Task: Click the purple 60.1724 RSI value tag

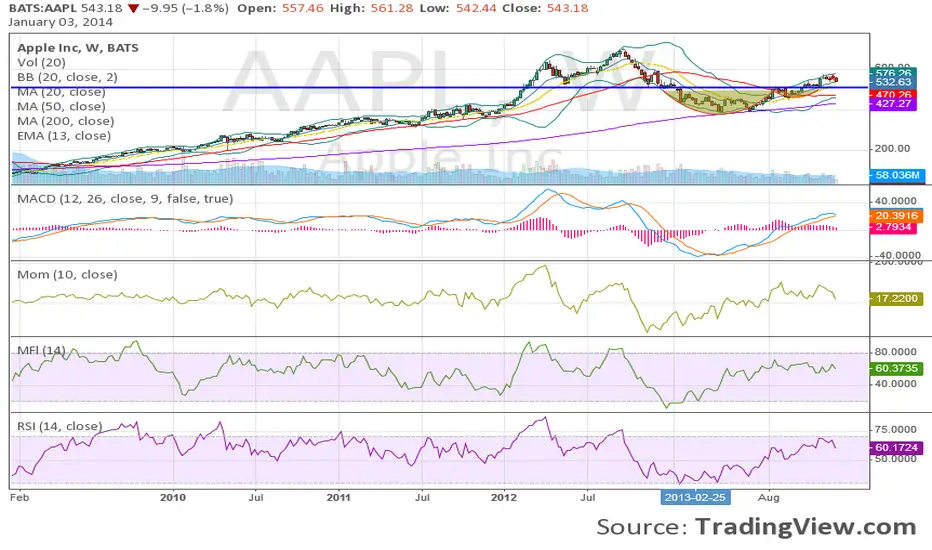Action: [x=896, y=448]
